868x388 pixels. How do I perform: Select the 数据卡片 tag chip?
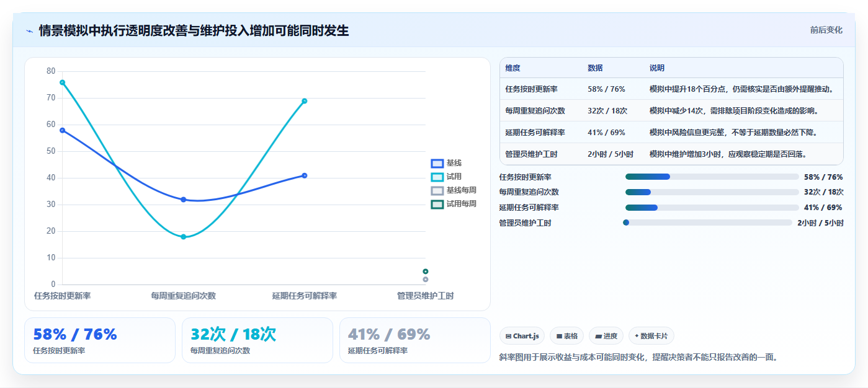(x=651, y=336)
